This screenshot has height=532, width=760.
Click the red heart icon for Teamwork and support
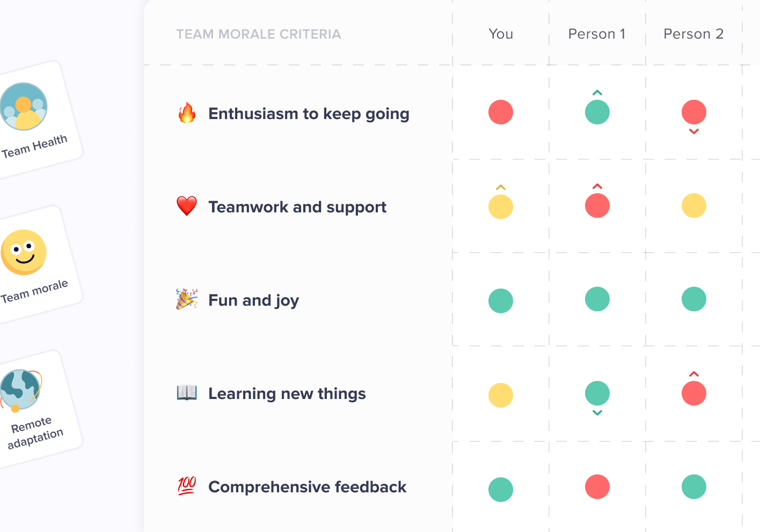tap(187, 206)
